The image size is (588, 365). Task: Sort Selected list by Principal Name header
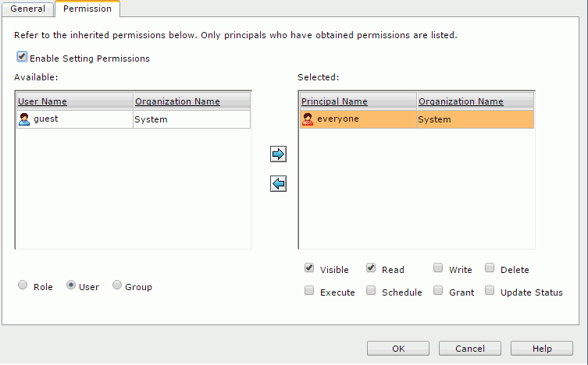point(334,101)
